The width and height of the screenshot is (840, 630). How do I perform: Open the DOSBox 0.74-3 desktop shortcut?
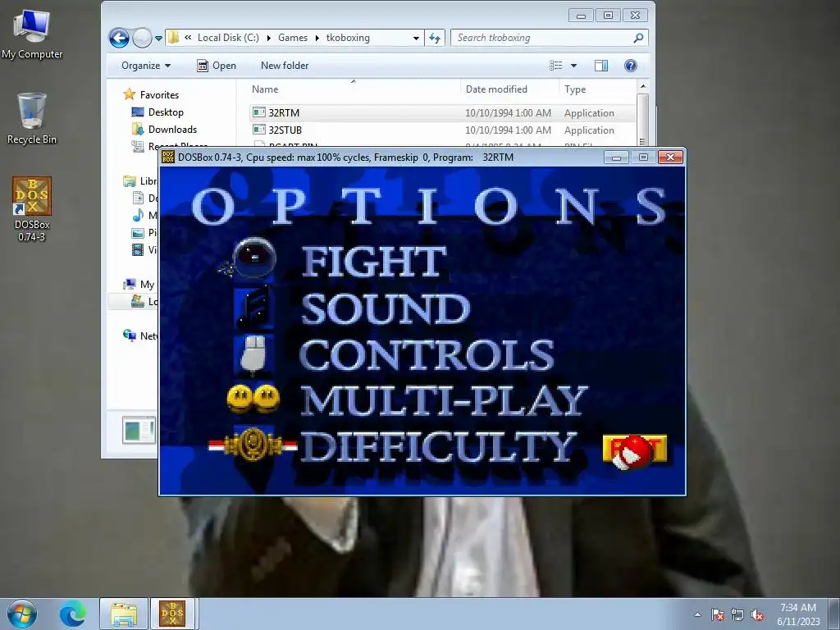(x=32, y=209)
